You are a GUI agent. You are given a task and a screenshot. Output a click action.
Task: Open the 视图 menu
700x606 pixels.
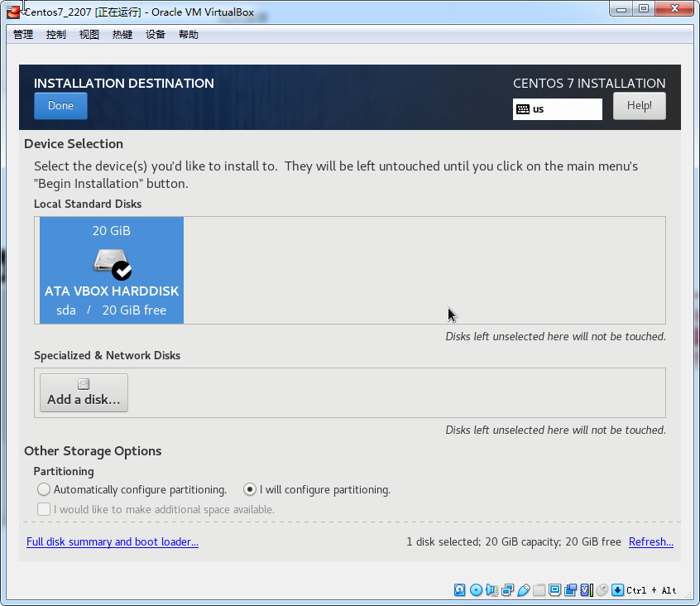89,35
